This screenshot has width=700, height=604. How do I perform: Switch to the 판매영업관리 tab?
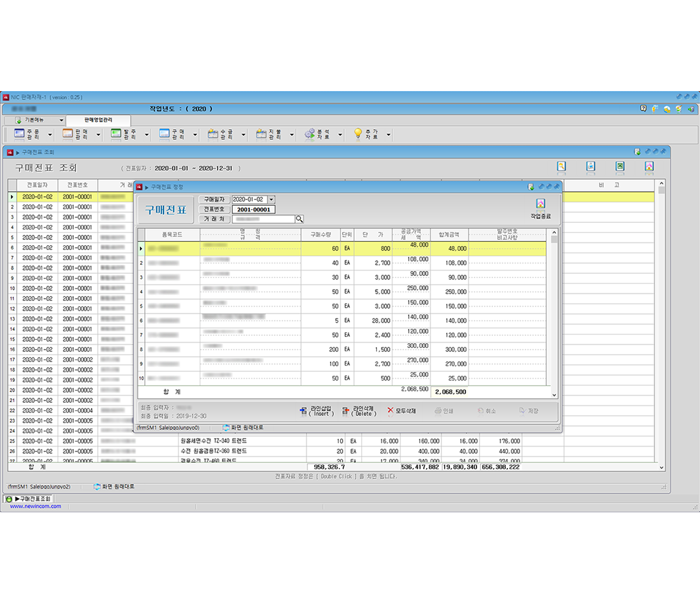pos(98,120)
